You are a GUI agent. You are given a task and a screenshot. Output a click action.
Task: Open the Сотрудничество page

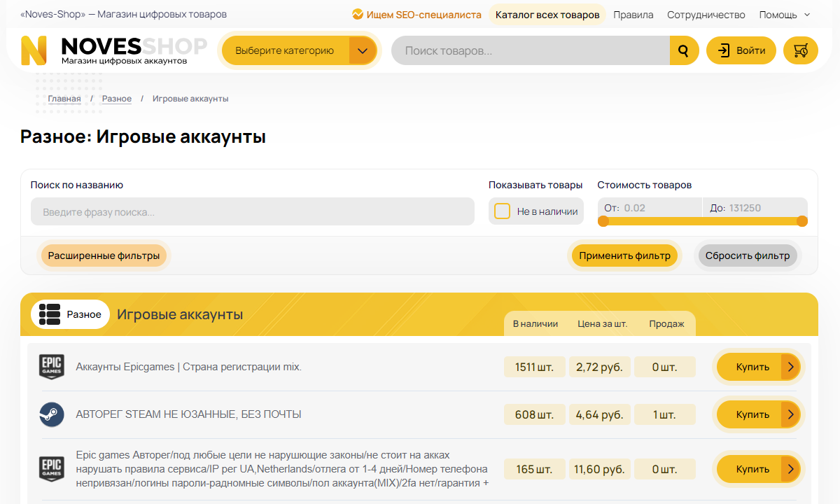[706, 14]
